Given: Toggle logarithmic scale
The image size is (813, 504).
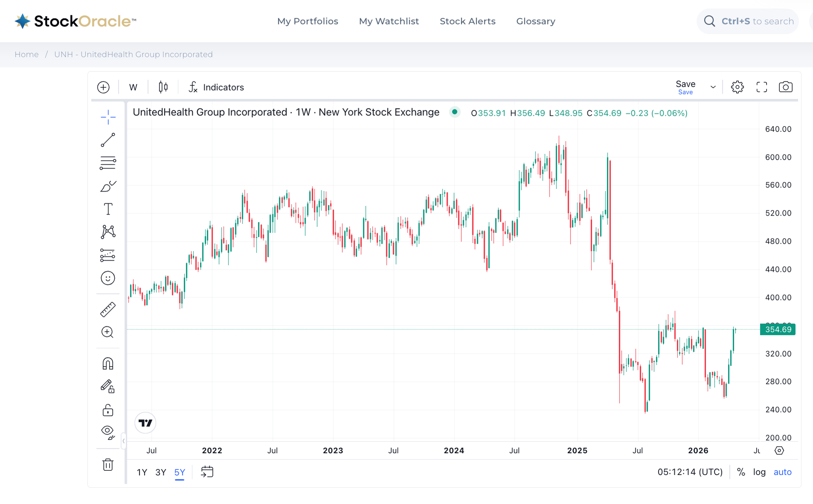Looking at the screenshot, I should [759, 472].
